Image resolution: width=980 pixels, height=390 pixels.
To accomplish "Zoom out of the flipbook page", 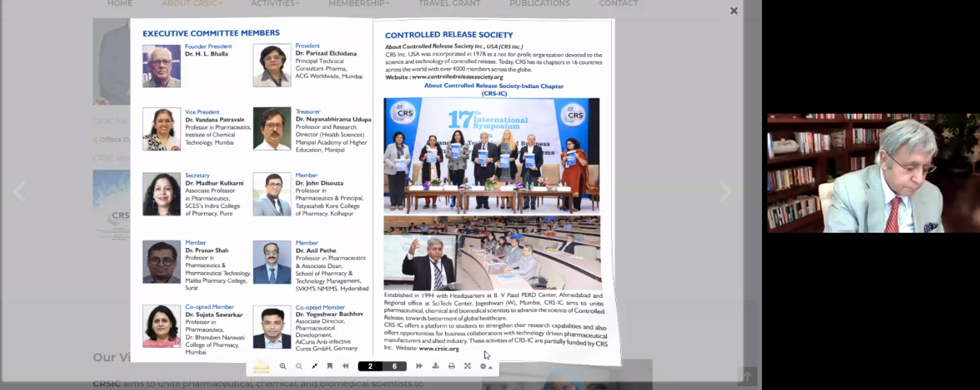I will click(x=299, y=366).
